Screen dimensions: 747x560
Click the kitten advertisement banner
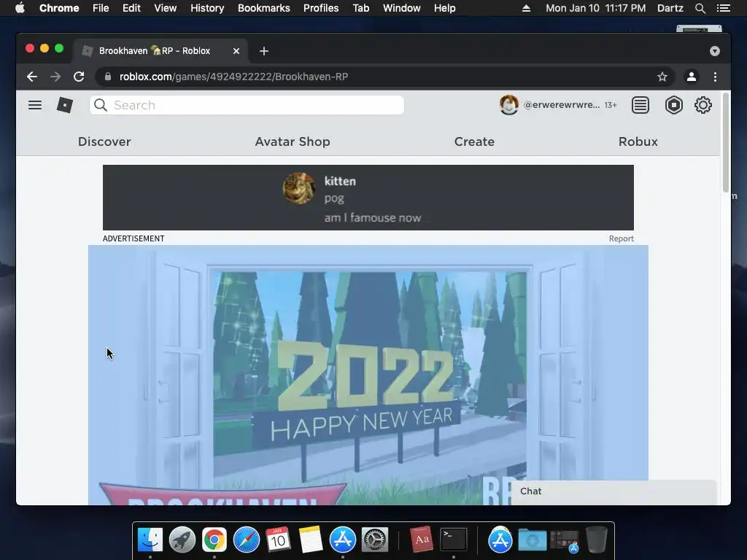click(x=368, y=198)
